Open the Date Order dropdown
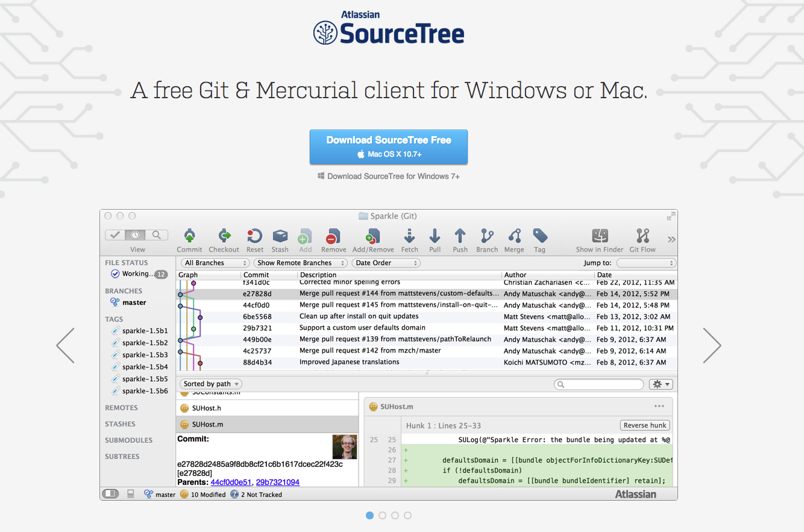Screen dimensions: 804x532 [386, 263]
